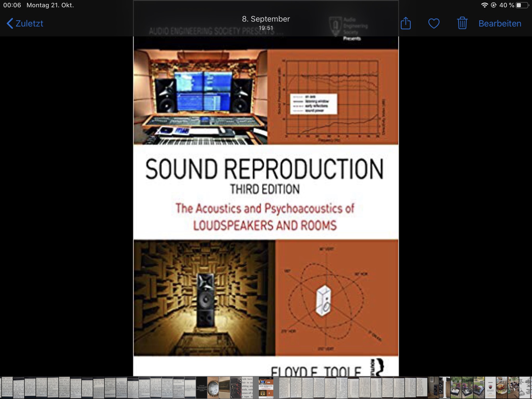Viewport: 532px width, 399px height.
Task: Open the red cup product thumbnail
Action: pyautogui.click(x=490, y=387)
